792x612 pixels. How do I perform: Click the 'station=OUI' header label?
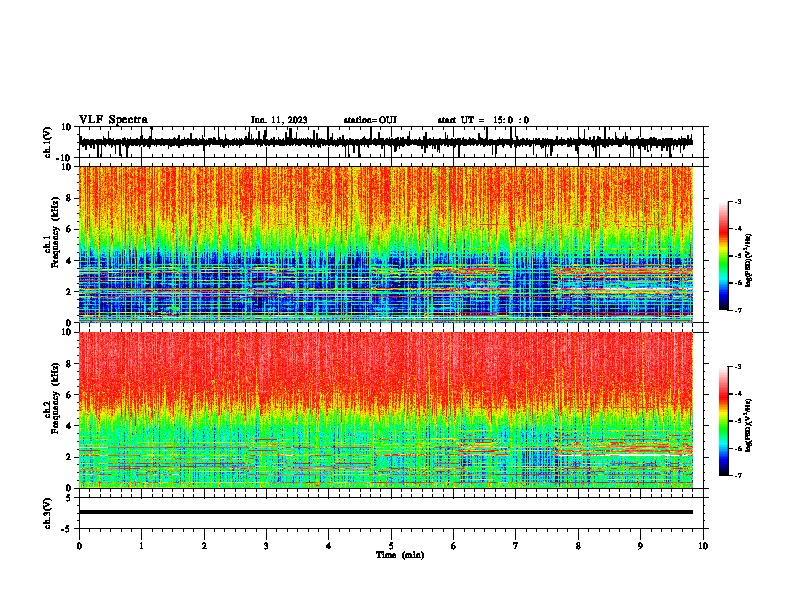click(370, 120)
